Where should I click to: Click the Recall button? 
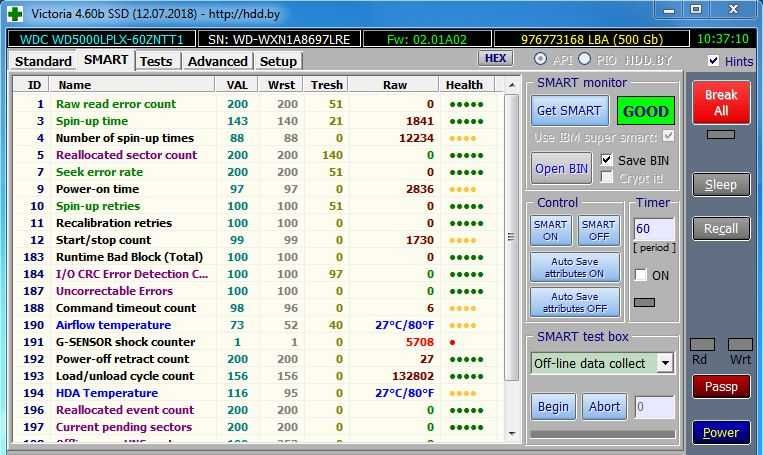[x=721, y=229]
